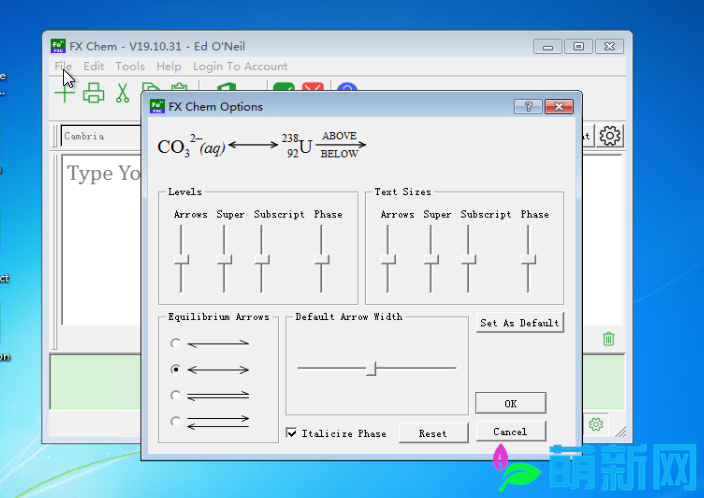Click the Levels Phase slider handle

tap(321, 260)
